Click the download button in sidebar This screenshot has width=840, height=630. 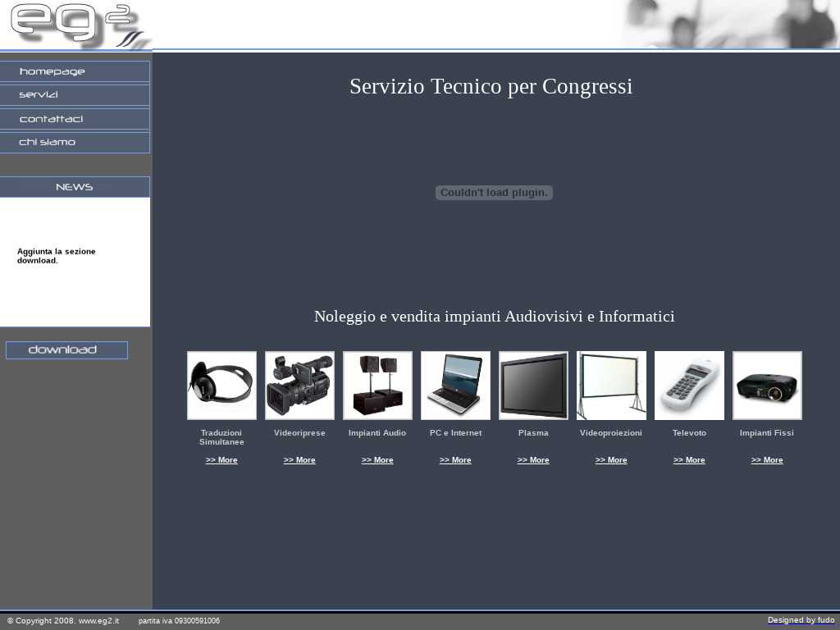67,349
